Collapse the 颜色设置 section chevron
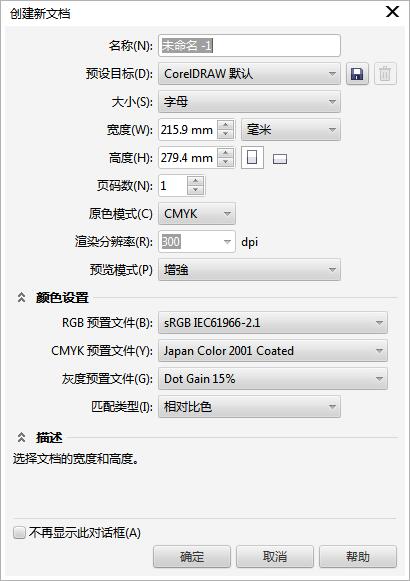The height and width of the screenshot is (581, 410). (x=21, y=297)
